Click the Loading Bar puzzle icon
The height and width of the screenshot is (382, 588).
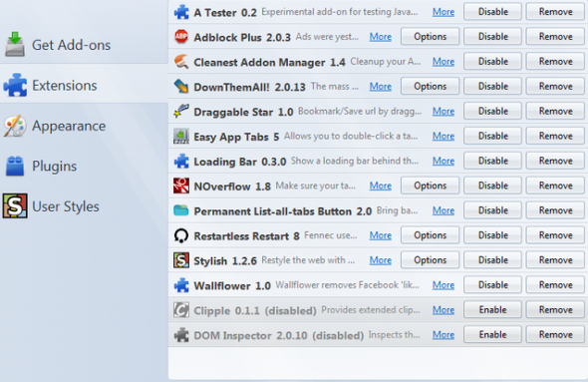pos(181,161)
